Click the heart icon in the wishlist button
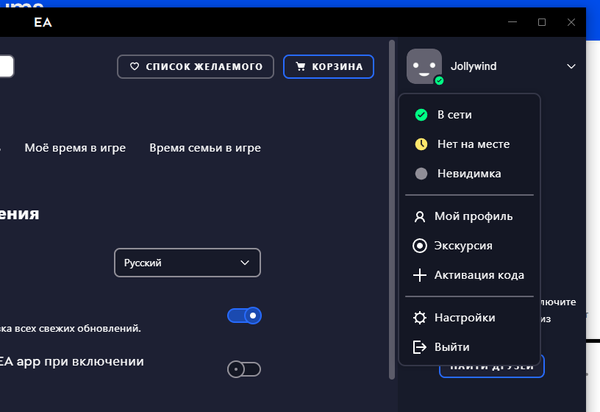The height and width of the screenshot is (412, 600). tap(134, 67)
